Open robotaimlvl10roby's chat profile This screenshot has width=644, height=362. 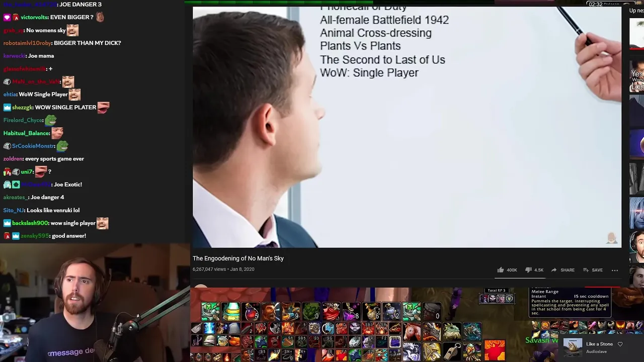pyautogui.click(x=27, y=43)
